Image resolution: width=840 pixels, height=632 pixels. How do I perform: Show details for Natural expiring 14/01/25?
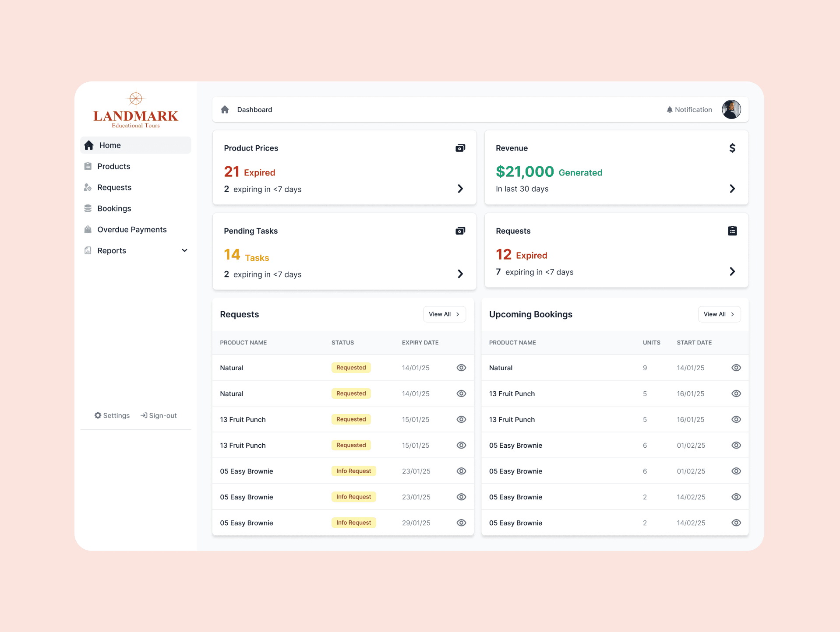tap(461, 368)
